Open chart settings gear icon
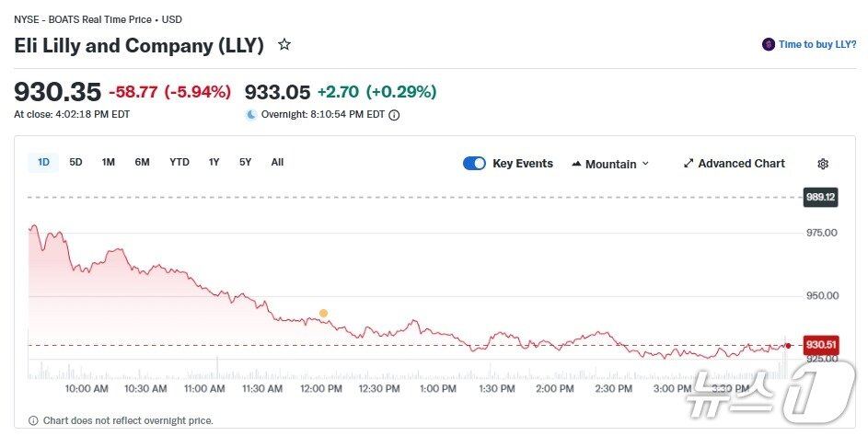Screen dimensions: 868x436 [x=823, y=164]
